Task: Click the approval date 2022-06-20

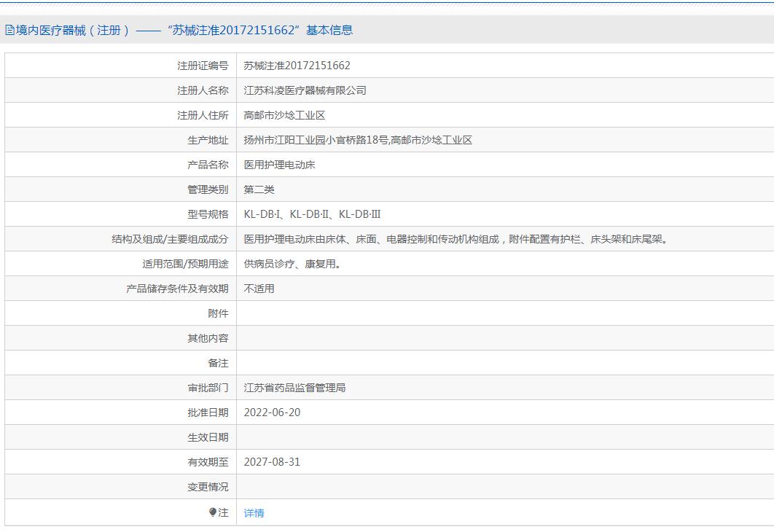Action: pos(272,412)
